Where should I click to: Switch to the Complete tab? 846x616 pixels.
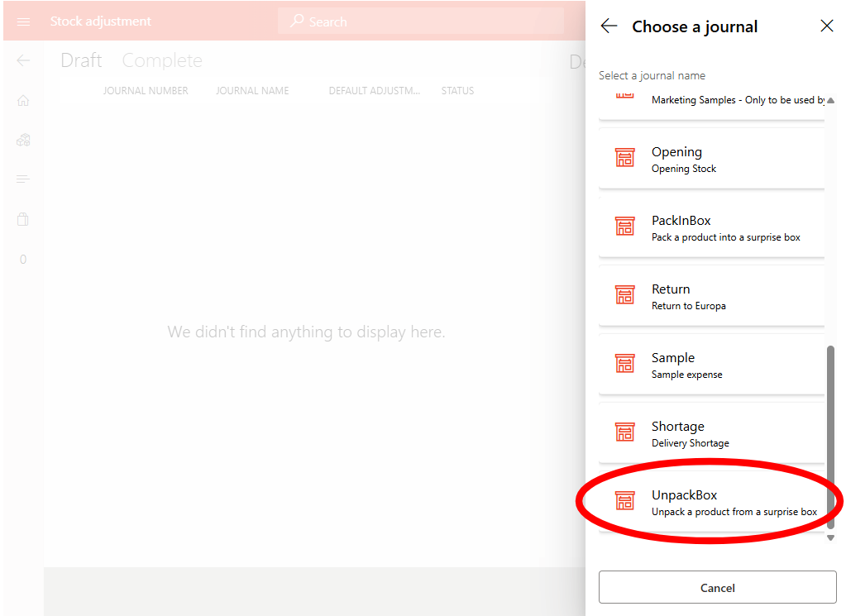click(162, 60)
